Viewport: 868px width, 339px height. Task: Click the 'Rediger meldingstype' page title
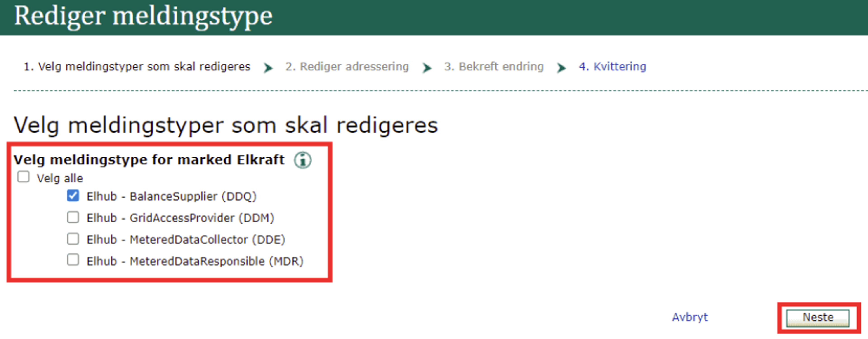click(143, 16)
